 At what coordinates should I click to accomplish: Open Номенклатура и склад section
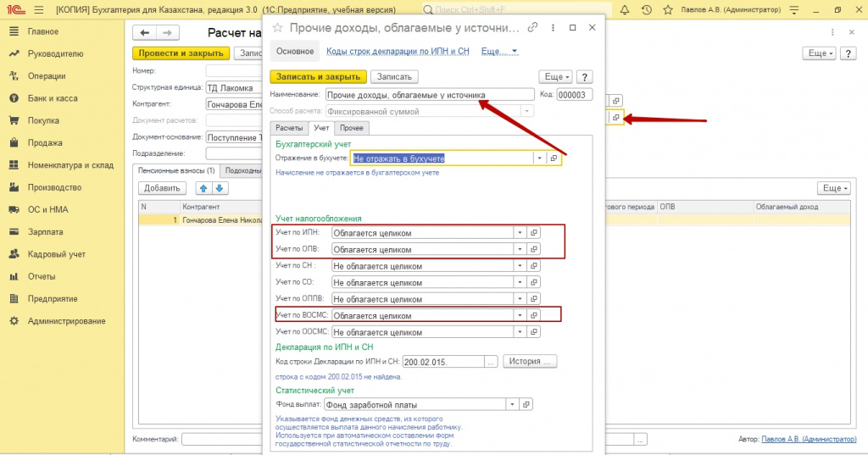coord(70,165)
